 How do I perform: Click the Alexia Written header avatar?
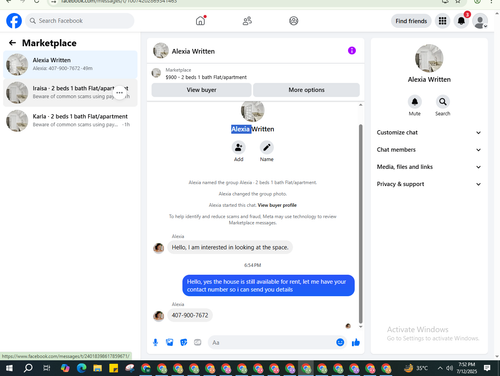click(161, 51)
